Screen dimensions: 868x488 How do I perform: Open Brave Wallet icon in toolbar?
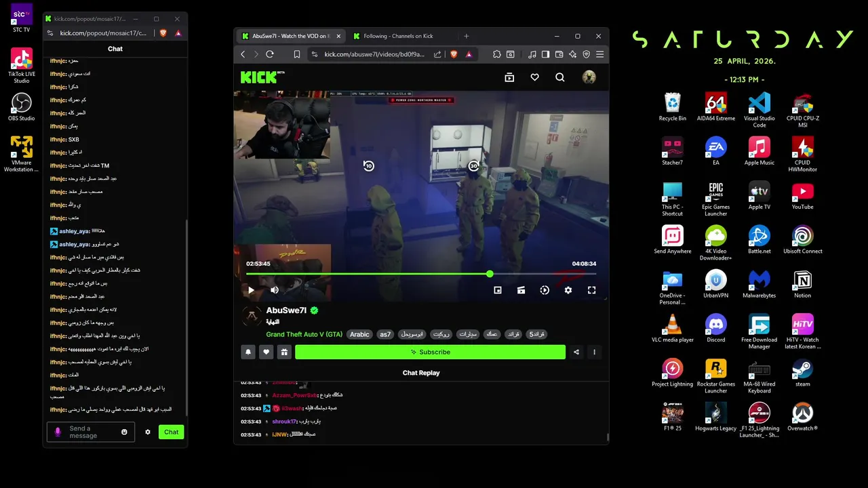[x=559, y=54]
